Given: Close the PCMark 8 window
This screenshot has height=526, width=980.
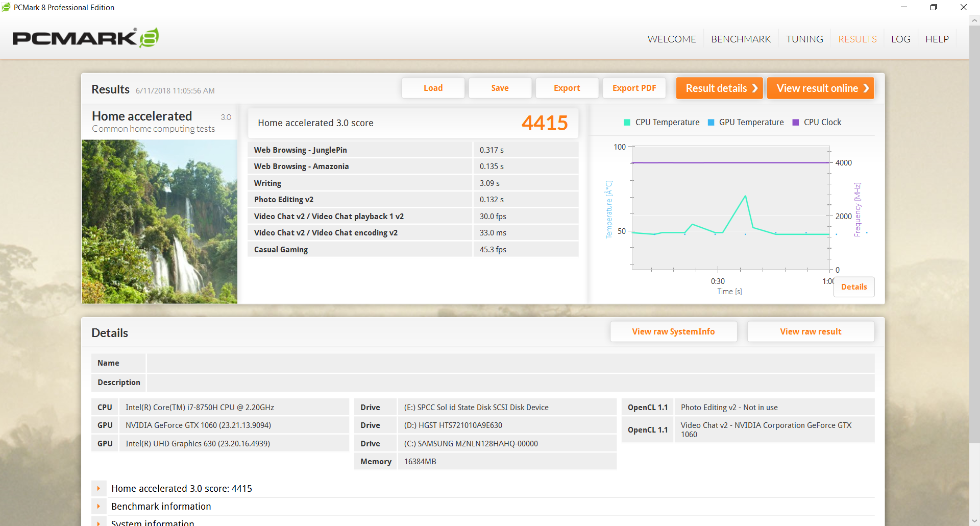Looking at the screenshot, I should (964, 7).
